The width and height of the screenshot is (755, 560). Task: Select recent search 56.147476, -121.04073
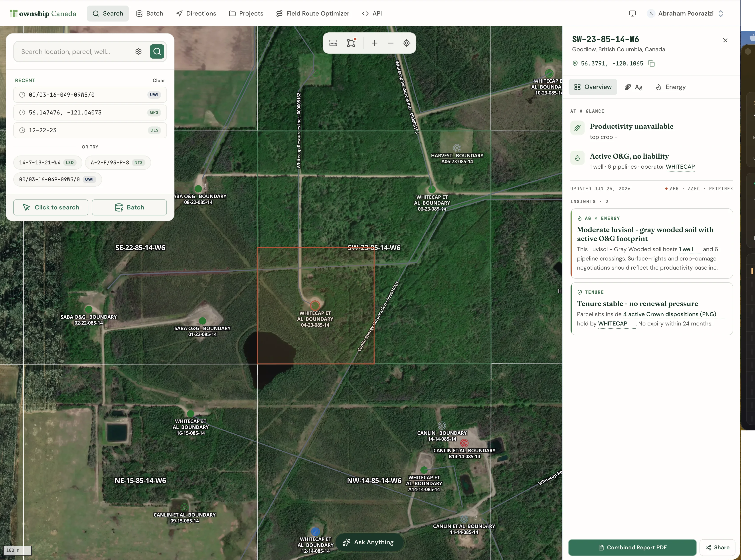[90, 112]
